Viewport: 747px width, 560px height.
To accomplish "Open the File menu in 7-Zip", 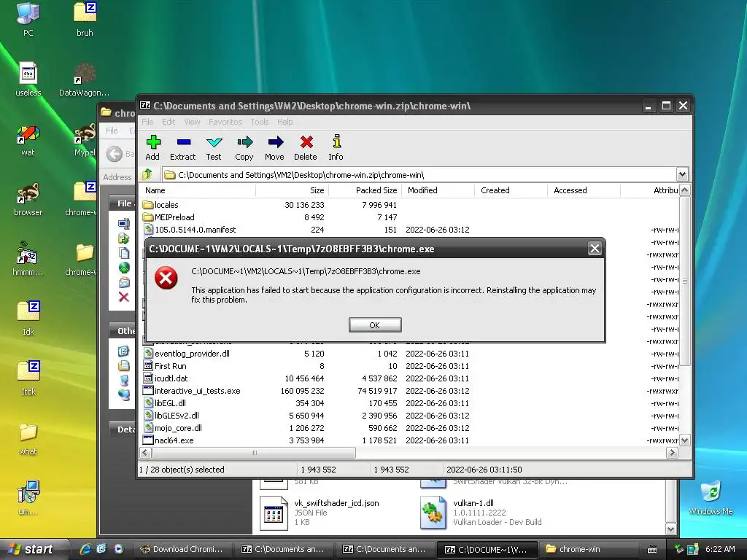I will click(147, 122).
